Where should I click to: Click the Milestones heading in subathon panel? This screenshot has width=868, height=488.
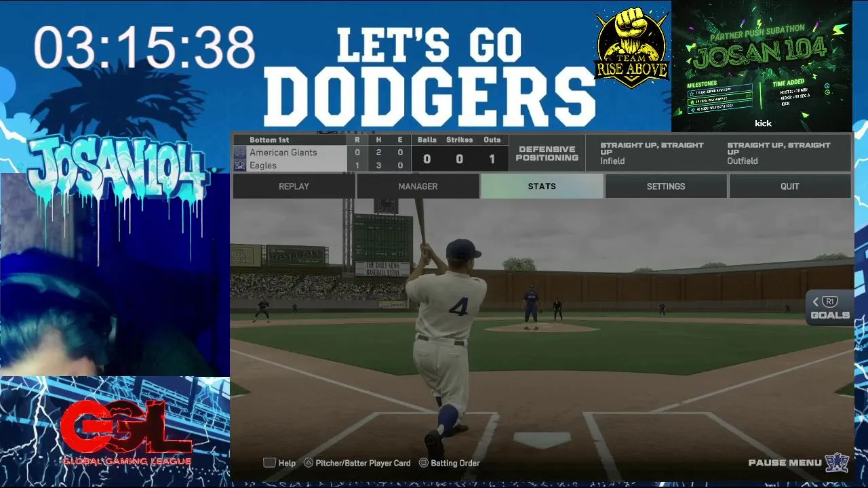[702, 84]
